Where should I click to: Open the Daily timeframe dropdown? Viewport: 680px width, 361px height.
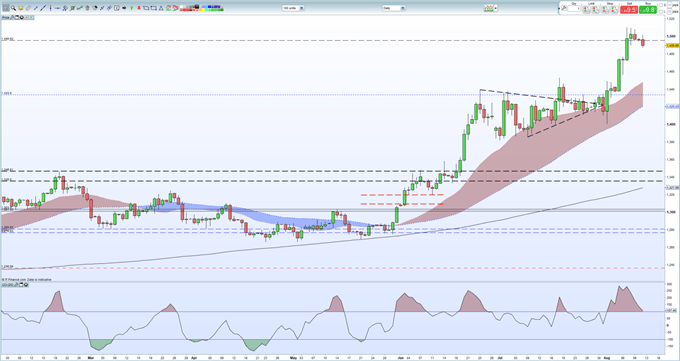pos(394,8)
